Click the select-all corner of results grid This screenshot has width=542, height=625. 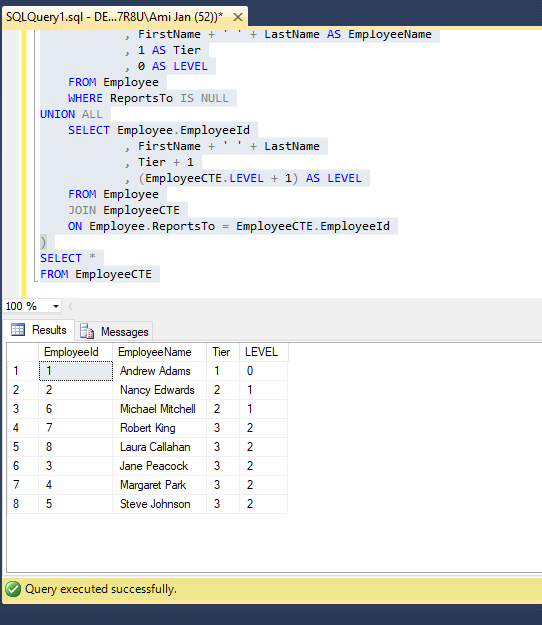(x=23, y=352)
